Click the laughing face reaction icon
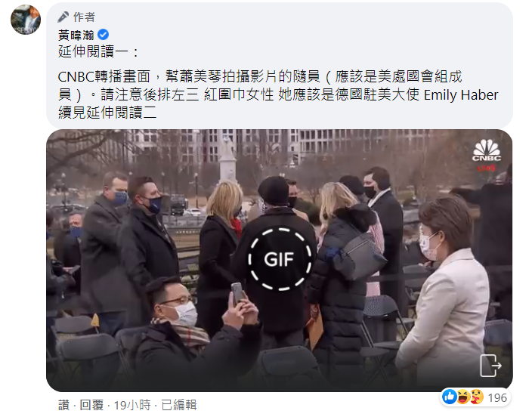Viewport: 532px width, 417px height. point(462,397)
